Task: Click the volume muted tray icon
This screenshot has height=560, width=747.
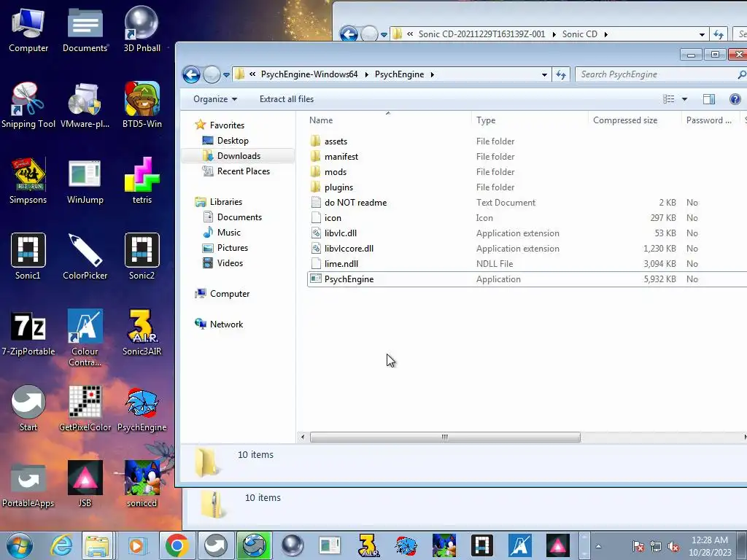Action: pyautogui.click(x=673, y=547)
